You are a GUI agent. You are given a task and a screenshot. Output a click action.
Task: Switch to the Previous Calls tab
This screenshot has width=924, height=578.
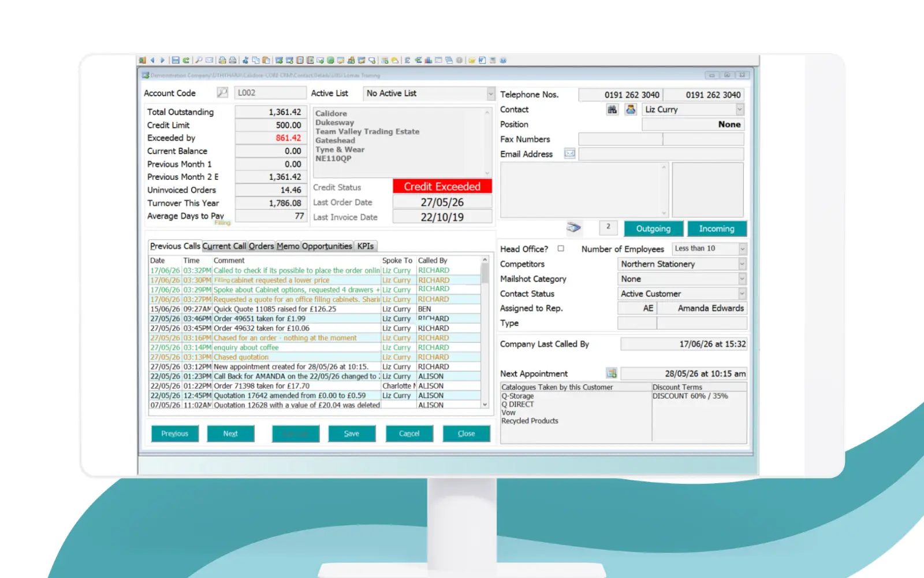tap(175, 246)
